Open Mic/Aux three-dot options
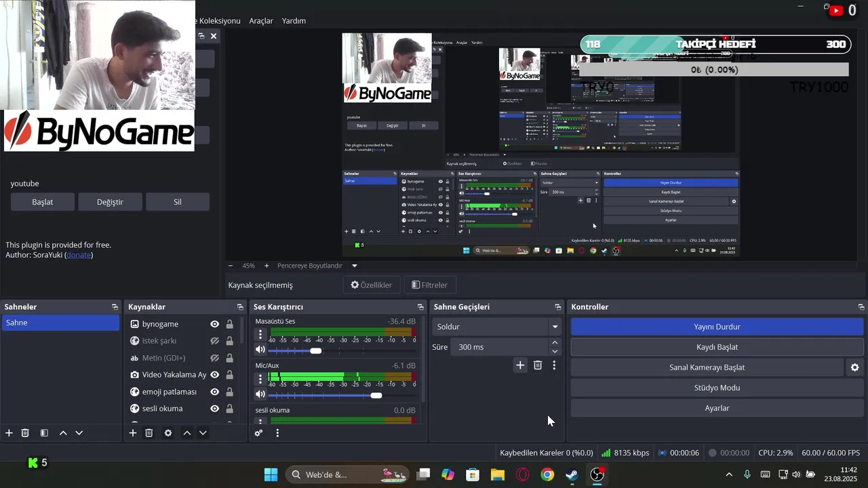This screenshot has height=488, width=868. click(260, 379)
